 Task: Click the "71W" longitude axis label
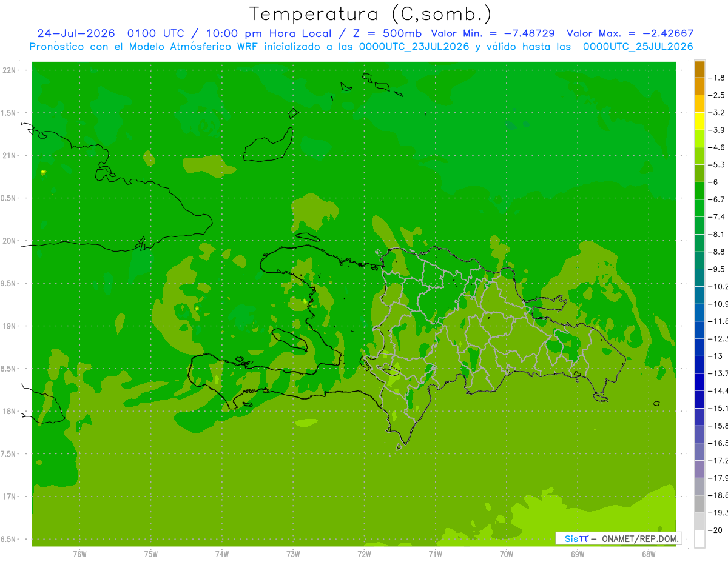tap(435, 553)
